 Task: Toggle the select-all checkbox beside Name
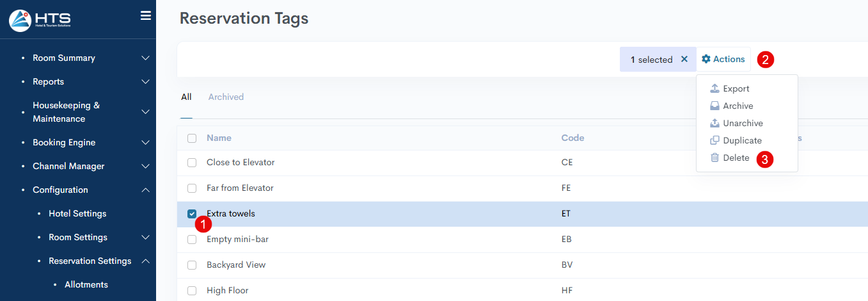pos(192,138)
